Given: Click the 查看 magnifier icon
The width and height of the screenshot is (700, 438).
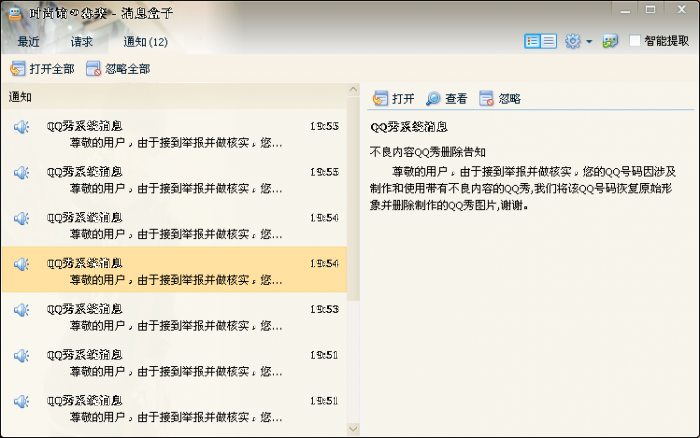Looking at the screenshot, I should click(x=433, y=98).
